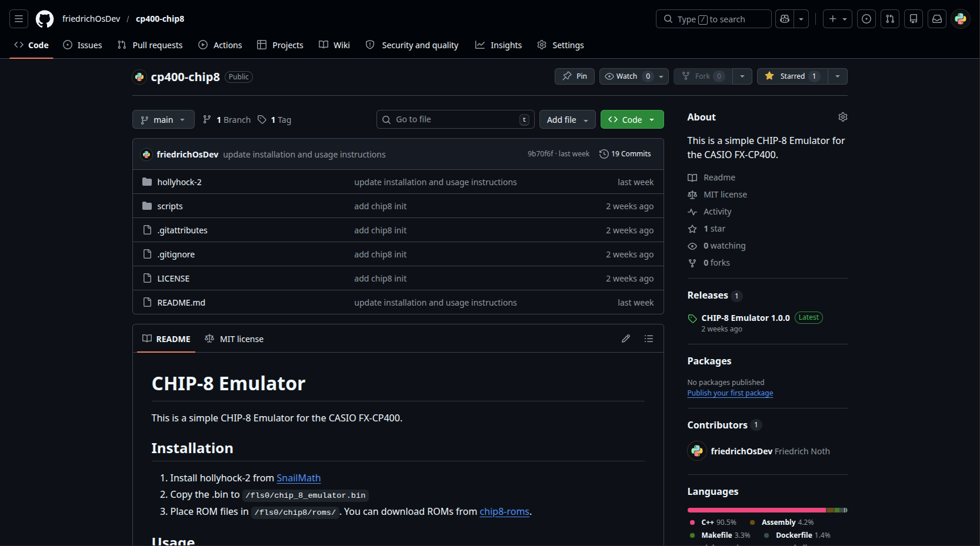Open the green Code clone dropdown
Viewport: 980px width, 546px height.
pos(632,120)
